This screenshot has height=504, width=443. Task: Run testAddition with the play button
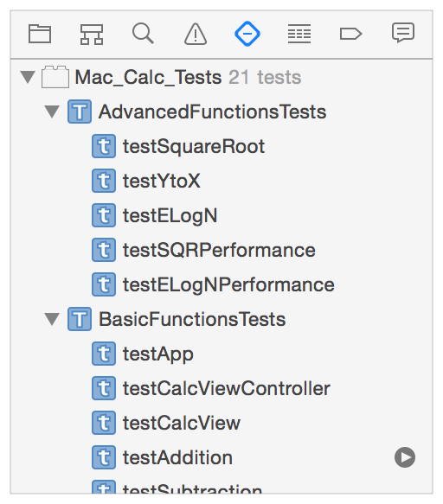coord(405,457)
